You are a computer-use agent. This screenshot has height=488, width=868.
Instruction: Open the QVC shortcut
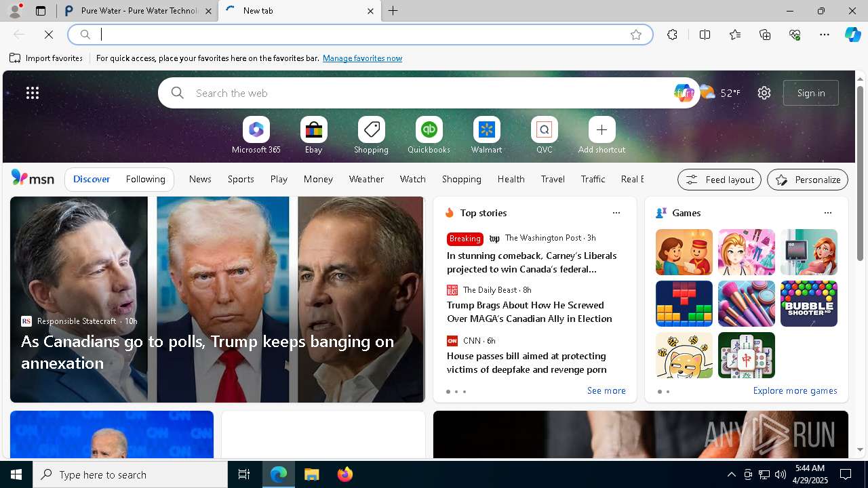point(545,136)
